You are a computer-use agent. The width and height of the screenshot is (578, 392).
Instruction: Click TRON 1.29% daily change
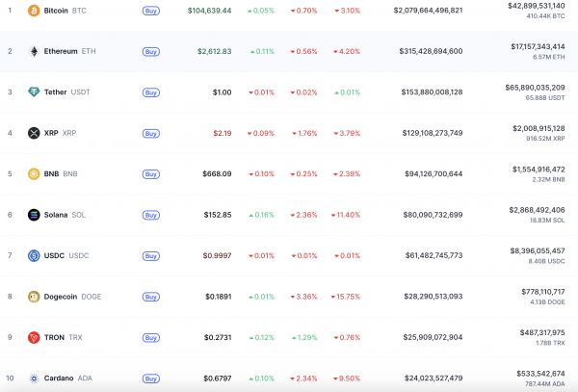click(304, 337)
